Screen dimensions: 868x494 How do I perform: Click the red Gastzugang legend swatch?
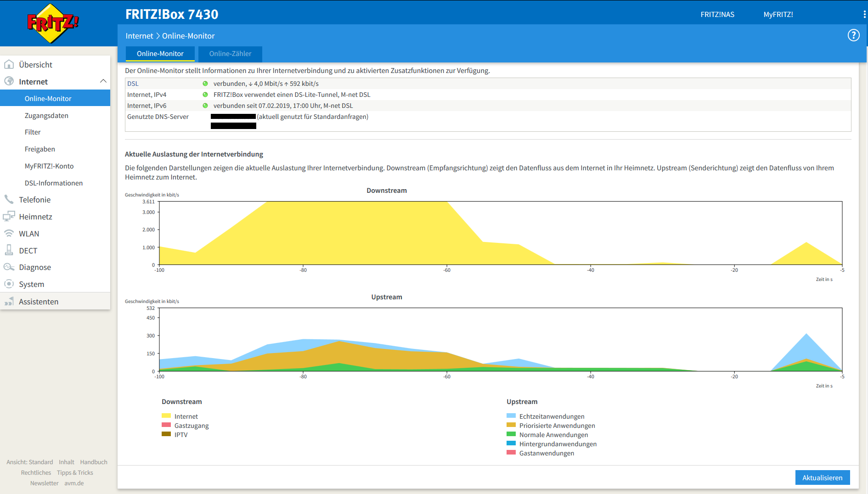click(166, 425)
